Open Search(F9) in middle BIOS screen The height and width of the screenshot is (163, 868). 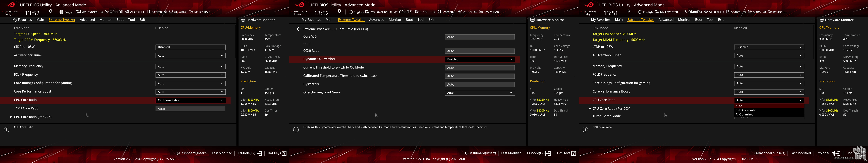click(x=447, y=12)
